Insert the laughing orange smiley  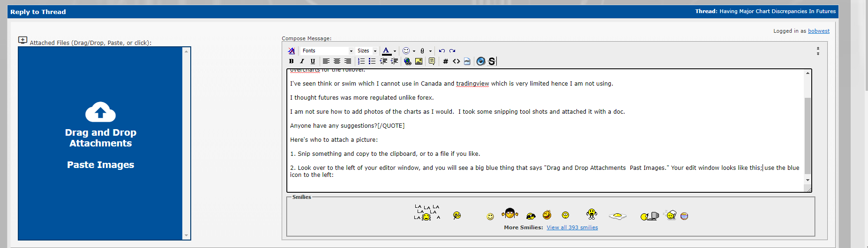[x=547, y=215]
